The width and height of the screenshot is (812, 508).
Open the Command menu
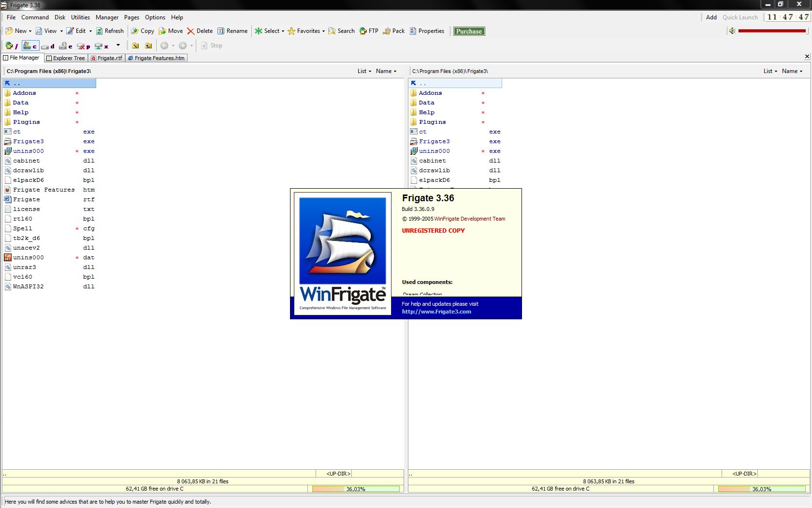tap(35, 17)
